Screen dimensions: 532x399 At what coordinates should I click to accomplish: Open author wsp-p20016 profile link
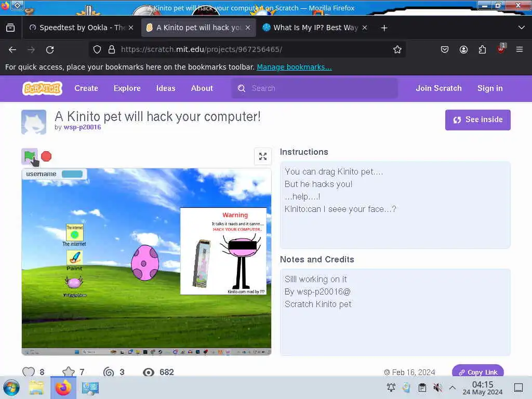[83, 127]
